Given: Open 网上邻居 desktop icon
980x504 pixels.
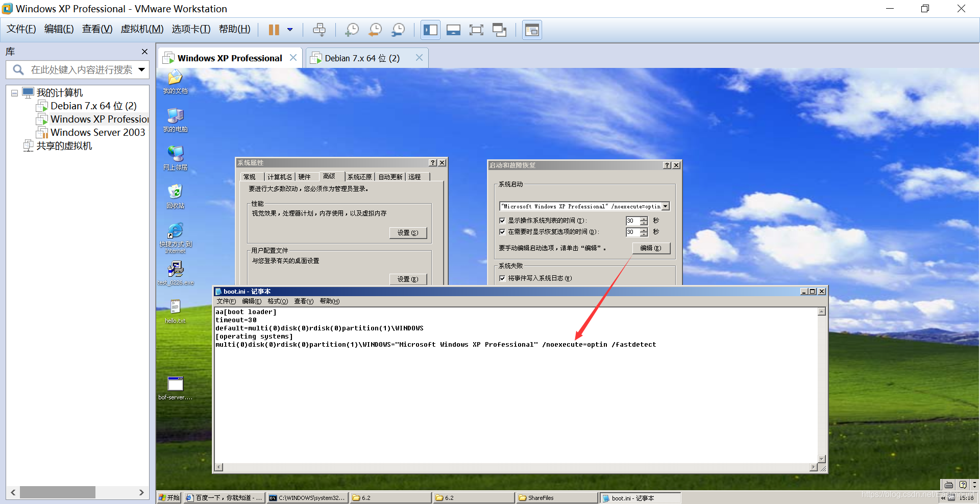Looking at the screenshot, I should 175,158.
